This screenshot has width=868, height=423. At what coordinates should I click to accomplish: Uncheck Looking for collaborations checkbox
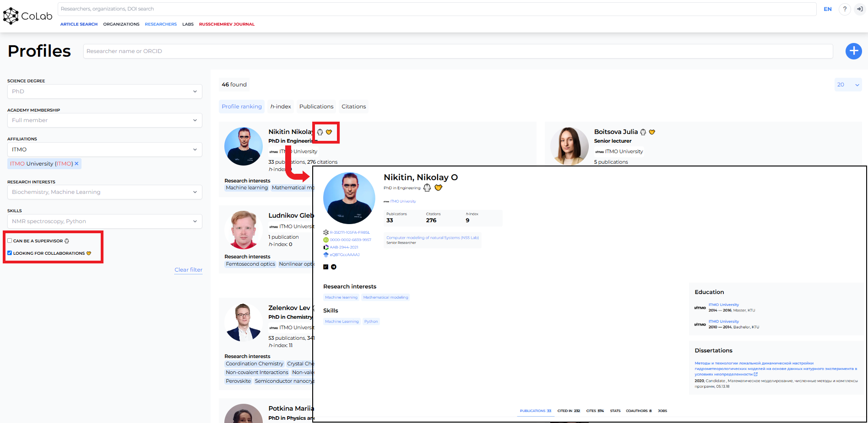click(x=10, y=253)
